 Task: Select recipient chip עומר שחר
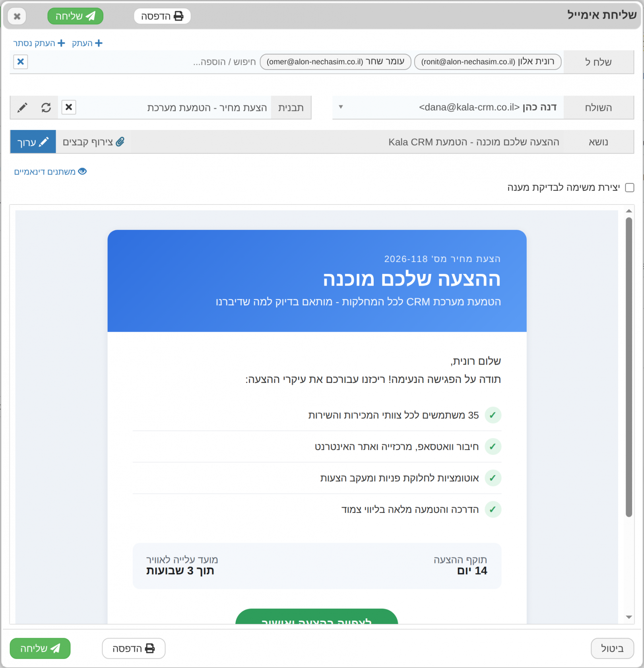pos(336,62)
